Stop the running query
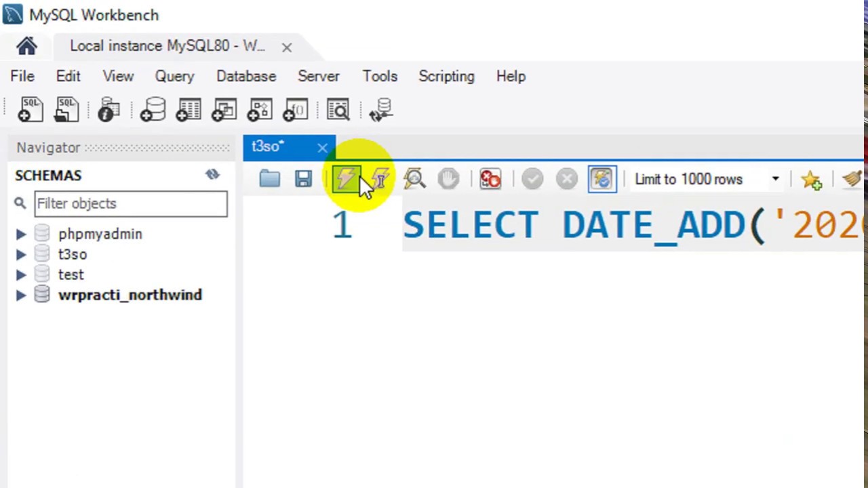This screenshot has width=868, height=488. pos(448,179)
